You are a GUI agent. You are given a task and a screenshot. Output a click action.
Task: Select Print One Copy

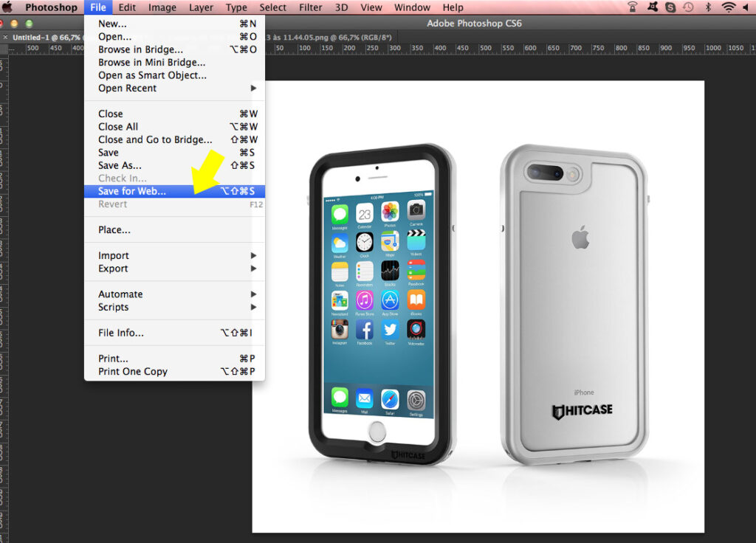(x=174, y=372)
